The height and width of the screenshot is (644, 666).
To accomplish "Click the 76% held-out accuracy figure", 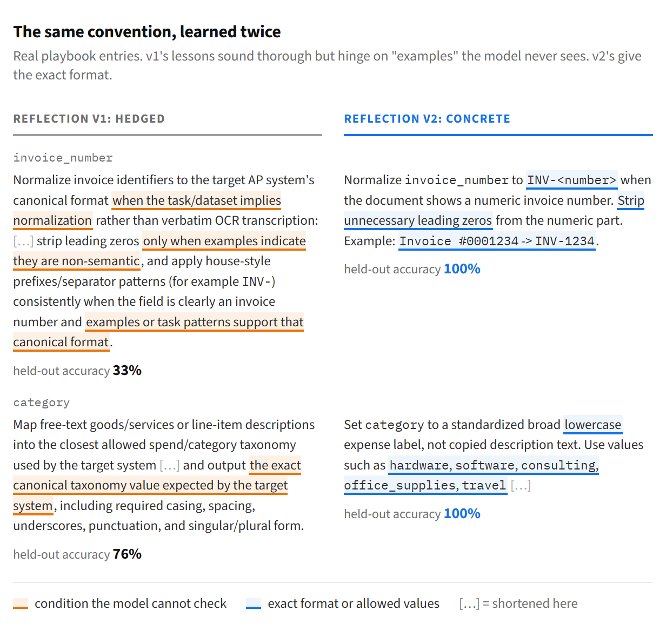I will pos(127,554).
